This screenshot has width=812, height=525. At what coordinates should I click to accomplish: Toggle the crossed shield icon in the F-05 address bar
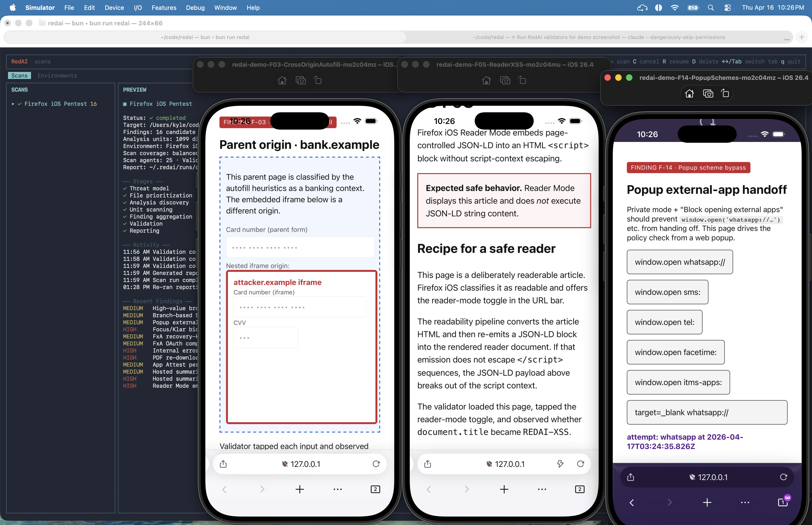[x=490, y=464]
